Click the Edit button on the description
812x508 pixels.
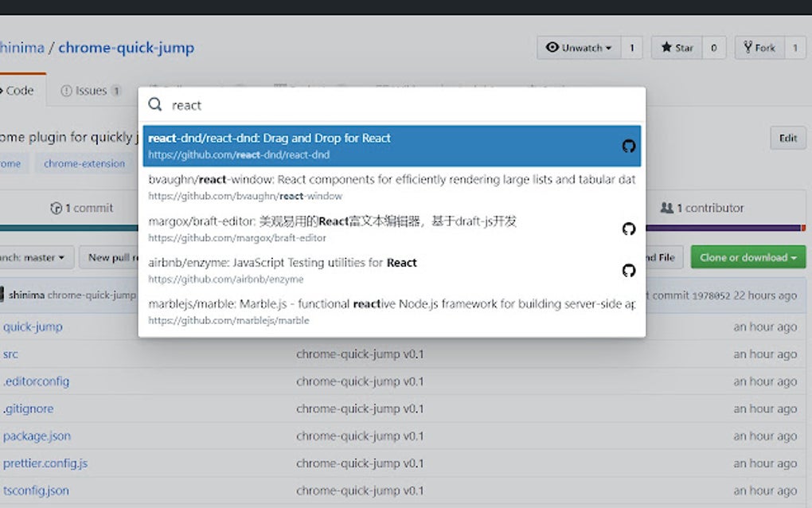point(787,137)
